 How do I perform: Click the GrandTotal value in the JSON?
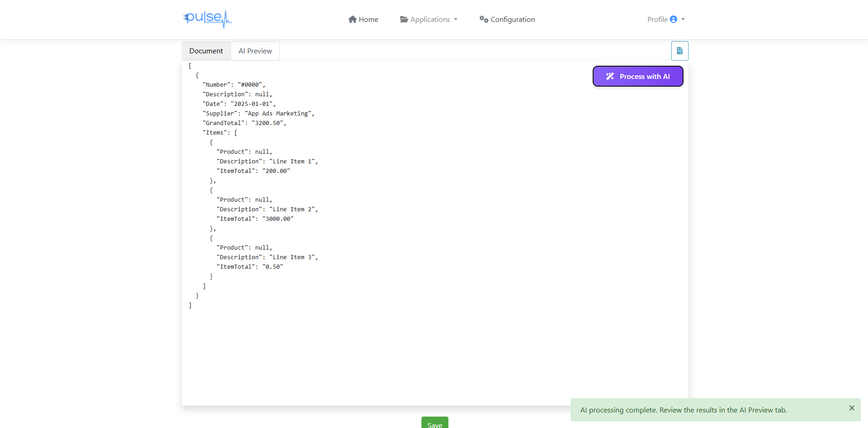click(269, 123)
